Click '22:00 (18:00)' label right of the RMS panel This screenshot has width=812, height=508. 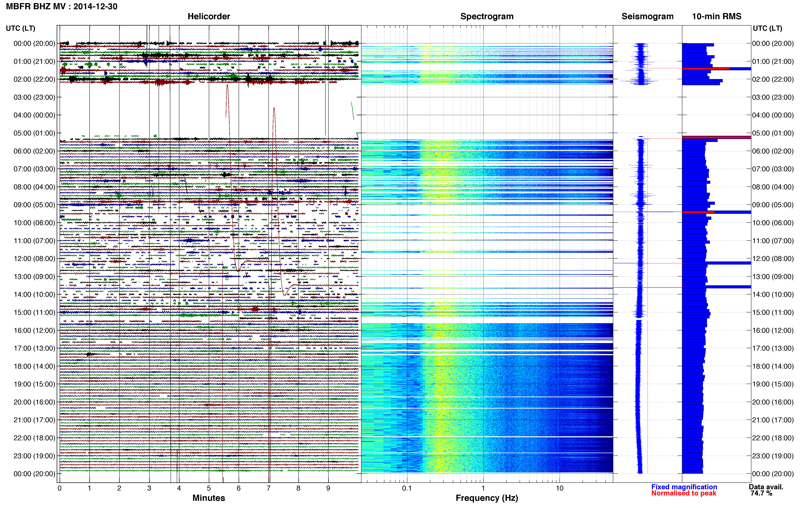pyautogui.click(x=773, y=438)
